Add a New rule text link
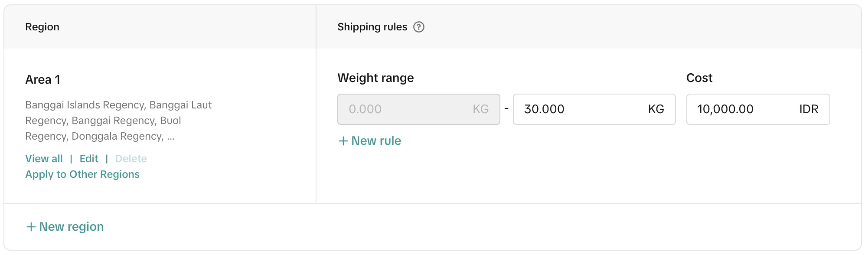 (376, 141)
